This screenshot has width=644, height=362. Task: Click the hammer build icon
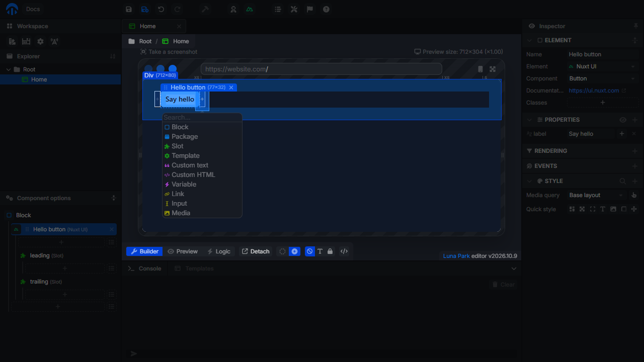coord(205,9)
